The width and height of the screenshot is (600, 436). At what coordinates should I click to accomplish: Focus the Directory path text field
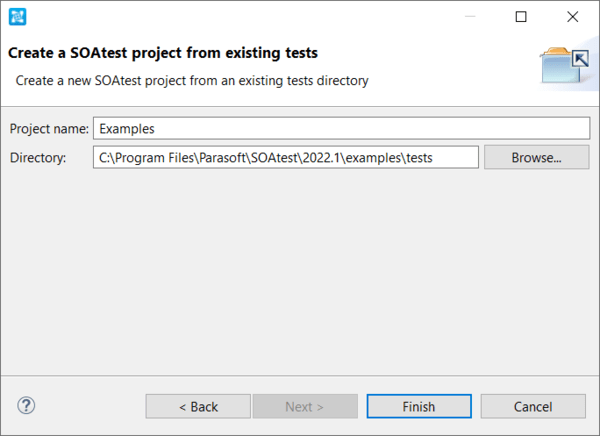click(x=285, y=157)
